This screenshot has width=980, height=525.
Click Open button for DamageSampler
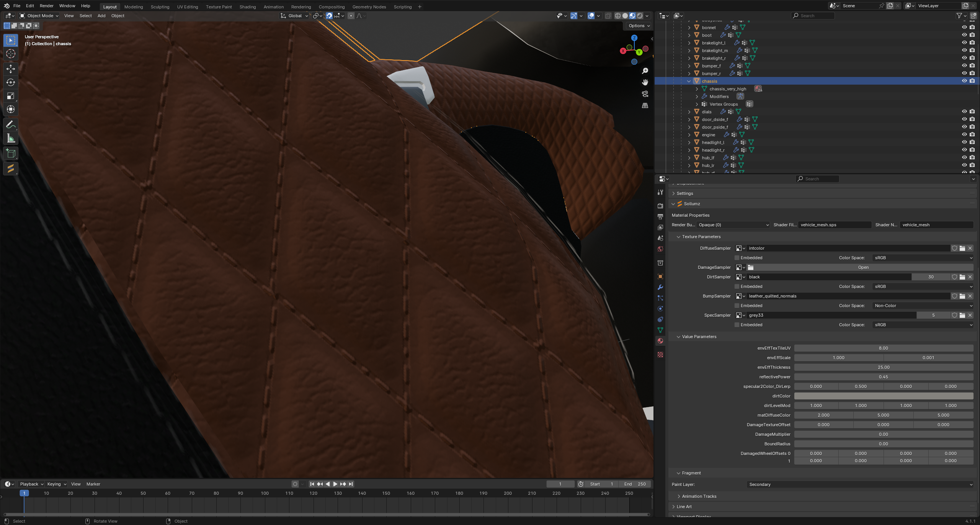click(x=863, y=267)
